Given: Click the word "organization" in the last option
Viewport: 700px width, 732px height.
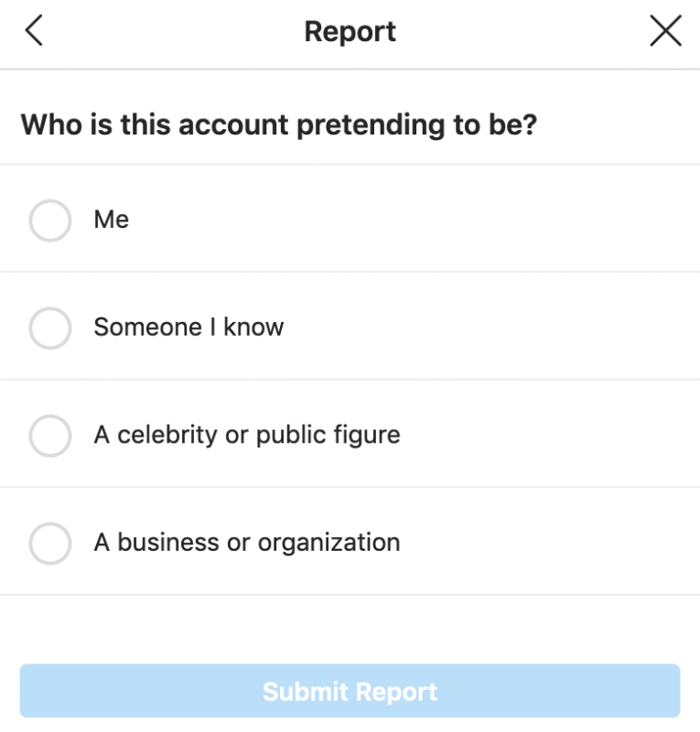Looking at the screenshot, I should tap(328, 544).
